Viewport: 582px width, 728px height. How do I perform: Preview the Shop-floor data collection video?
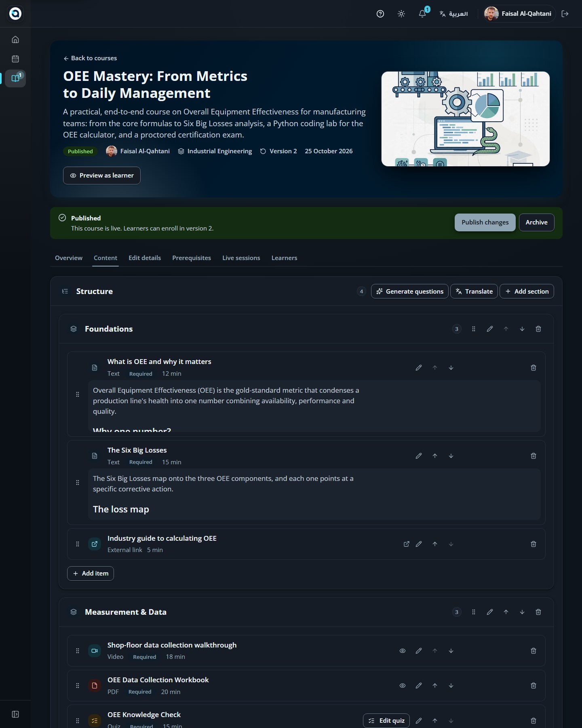[403, 651]
